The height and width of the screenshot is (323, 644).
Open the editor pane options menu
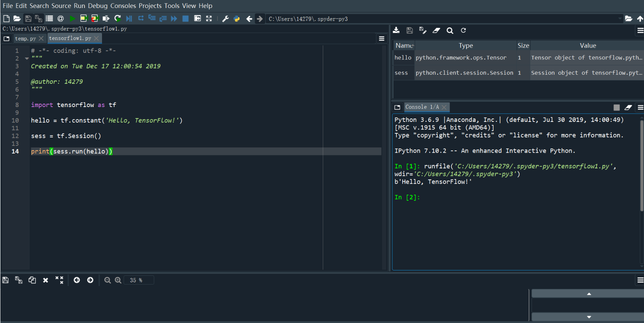382,38
